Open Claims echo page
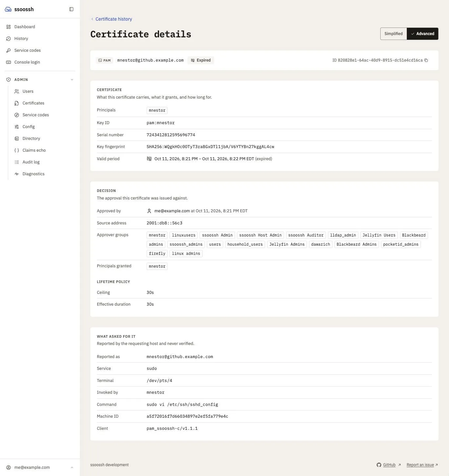 (x=44, y=150)
